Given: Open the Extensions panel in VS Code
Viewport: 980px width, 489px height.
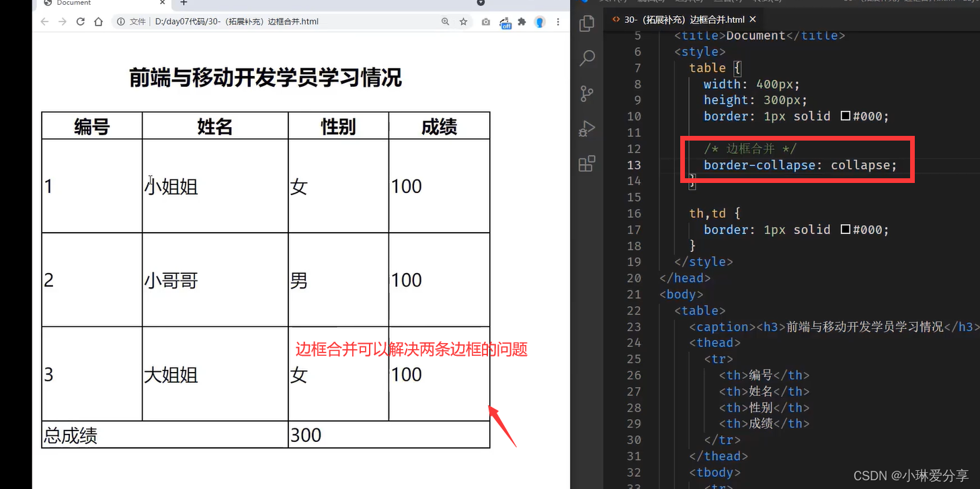Looking at the screenshot, I should point(587,163).
